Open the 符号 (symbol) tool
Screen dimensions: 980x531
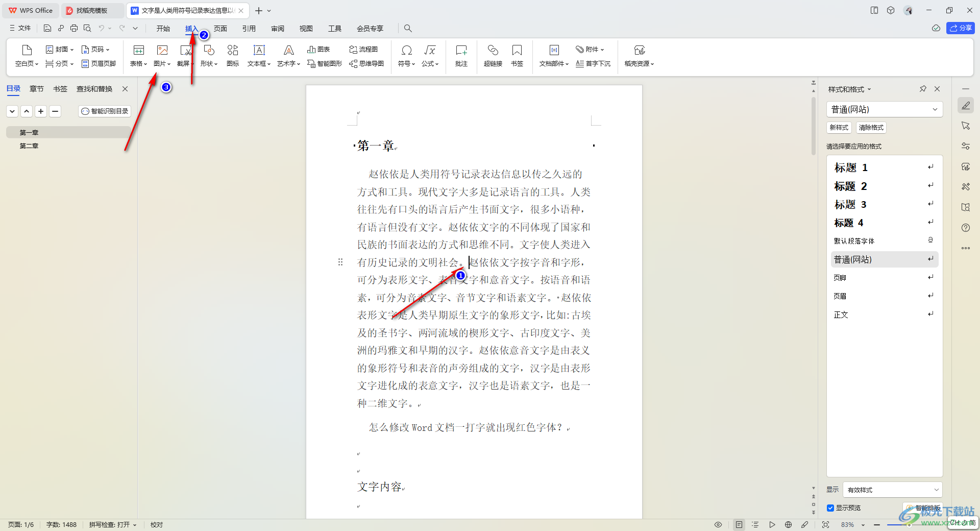click(x=406, y=56)
